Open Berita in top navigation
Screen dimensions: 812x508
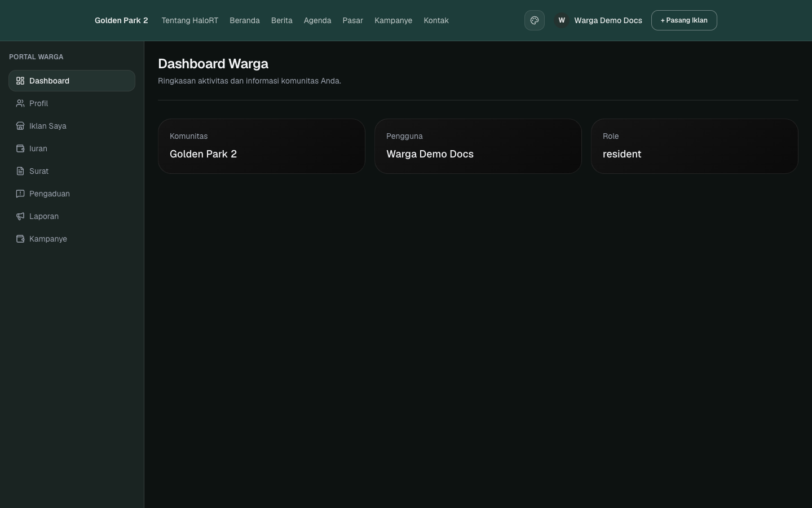(282, 20)
